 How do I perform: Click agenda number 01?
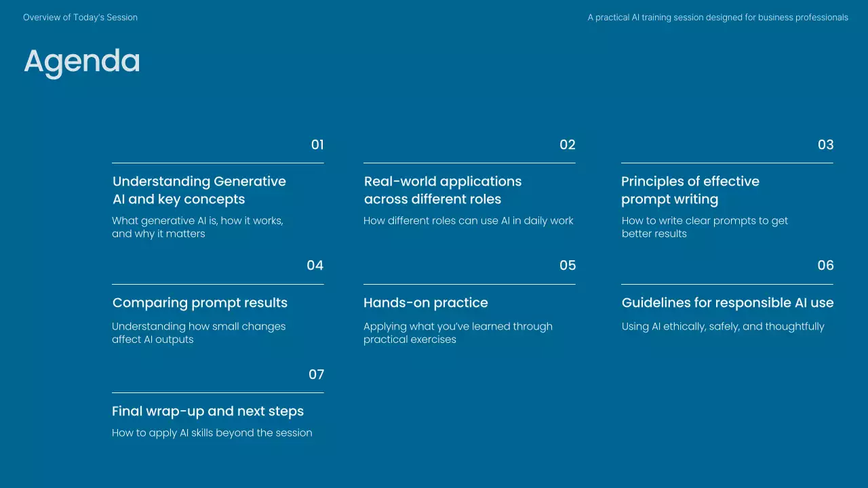(x=317, y=145)
